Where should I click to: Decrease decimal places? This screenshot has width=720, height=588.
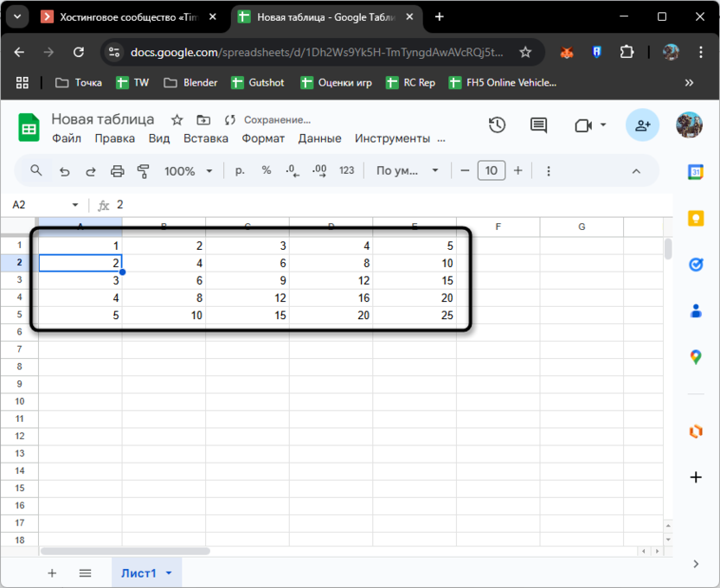(292, 171)
